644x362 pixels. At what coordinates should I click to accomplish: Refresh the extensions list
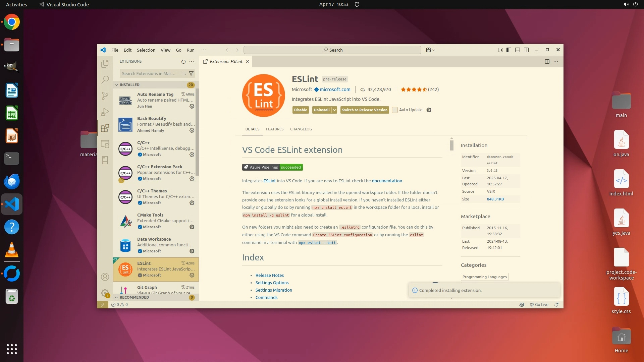pos(183,62)
